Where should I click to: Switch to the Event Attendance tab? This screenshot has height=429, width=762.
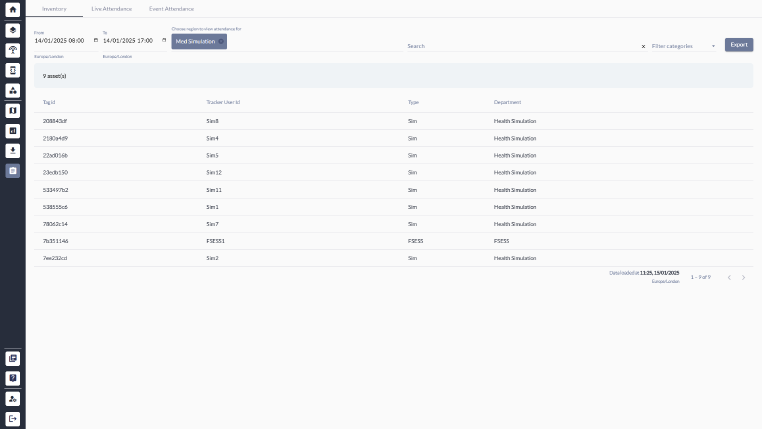tap(171, 8)
